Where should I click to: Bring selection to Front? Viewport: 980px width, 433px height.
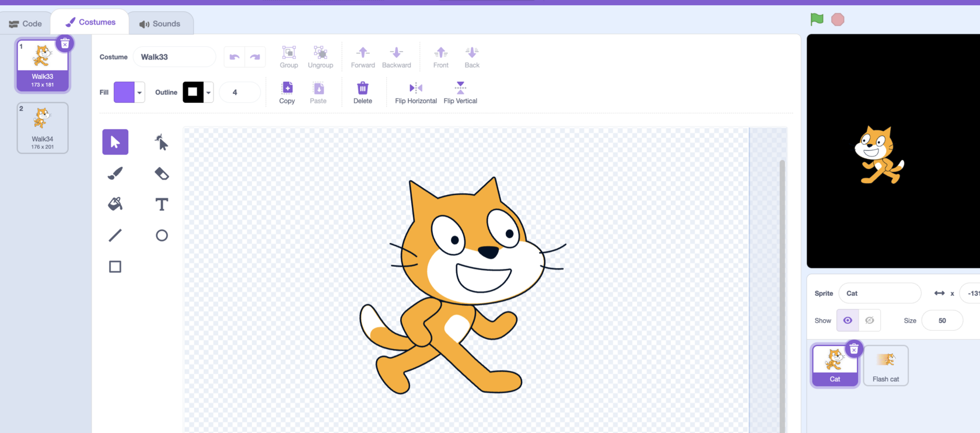click(x=441, y=57)
